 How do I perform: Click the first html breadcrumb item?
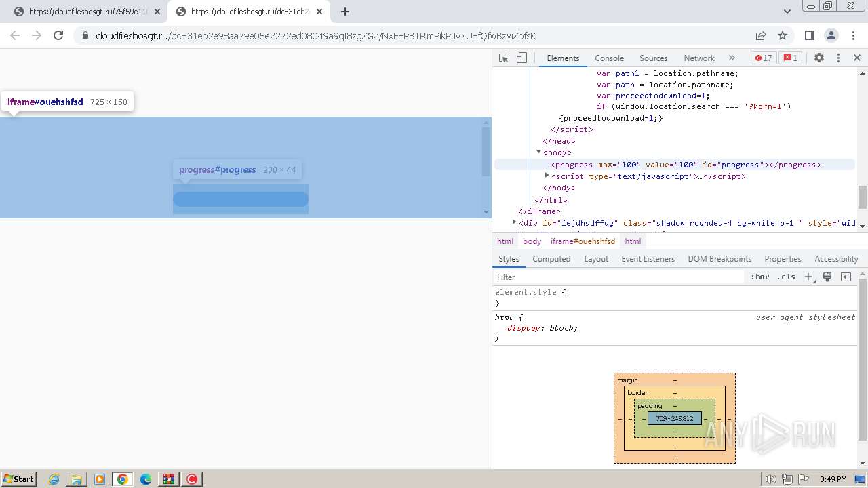click(x=505, y=241)
